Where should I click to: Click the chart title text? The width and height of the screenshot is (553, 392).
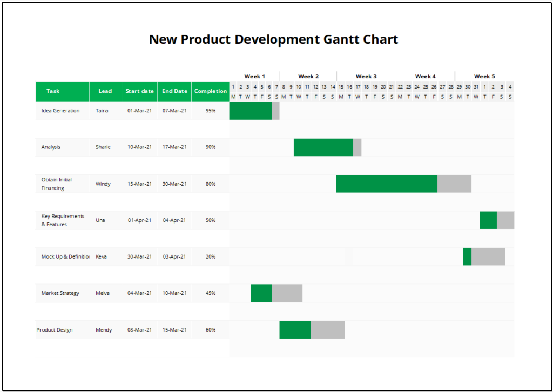(x=274, y=39)
